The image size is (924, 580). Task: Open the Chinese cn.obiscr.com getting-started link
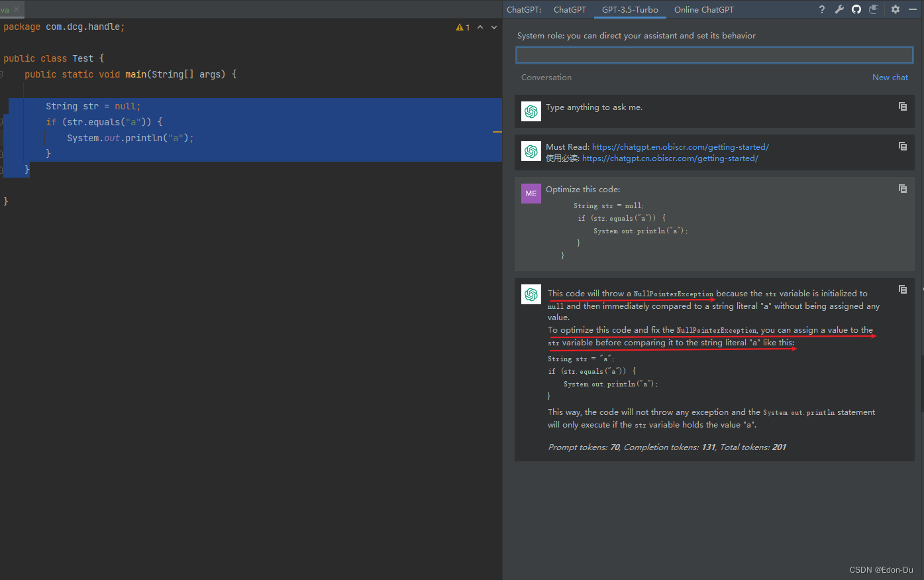pos(670,158)
